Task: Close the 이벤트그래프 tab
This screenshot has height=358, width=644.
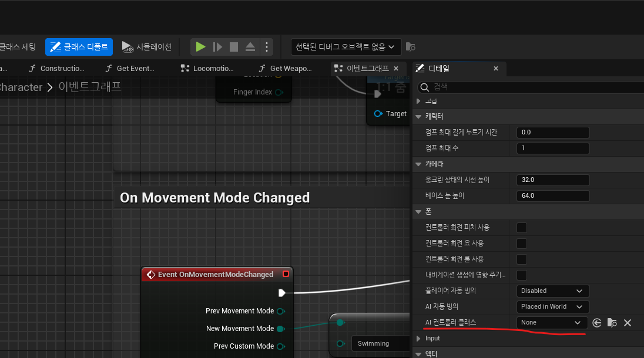Action: click(x=396, y=69)
